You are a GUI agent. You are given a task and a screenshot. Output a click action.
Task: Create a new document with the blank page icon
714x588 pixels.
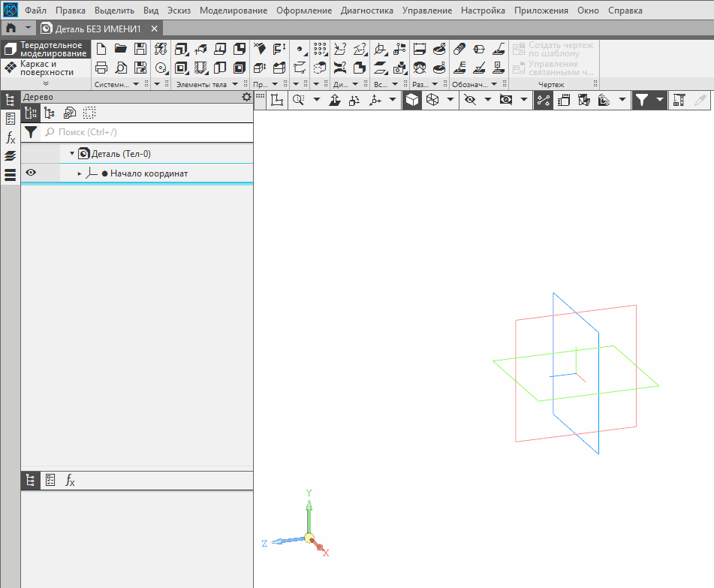point(101,50)
